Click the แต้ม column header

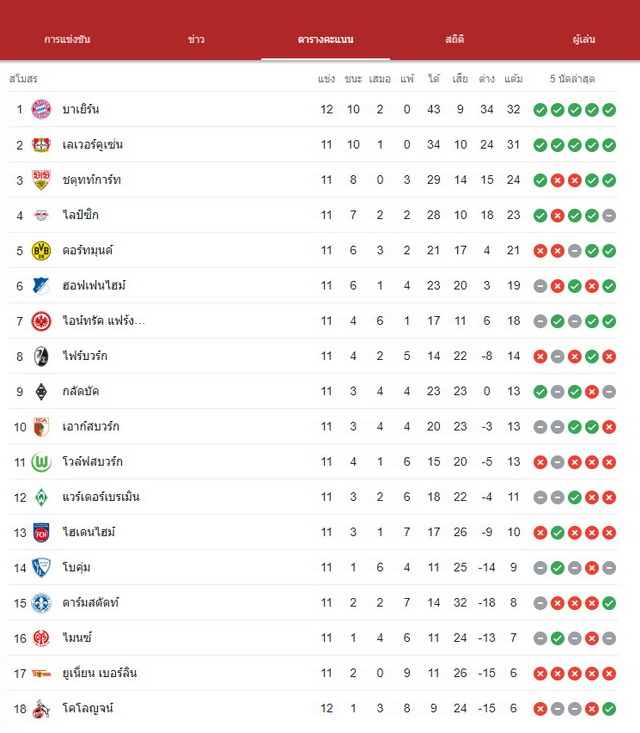tap(513, 79)
